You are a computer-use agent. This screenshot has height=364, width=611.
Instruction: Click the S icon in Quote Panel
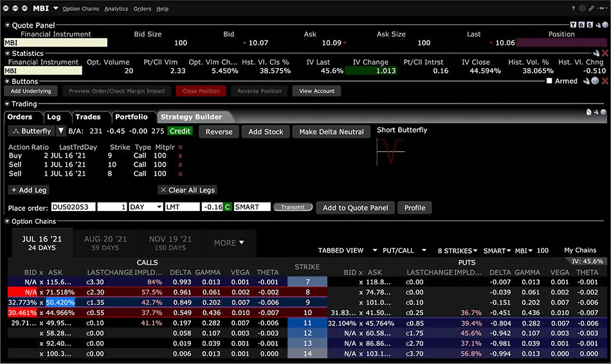(x=590, y=25)
